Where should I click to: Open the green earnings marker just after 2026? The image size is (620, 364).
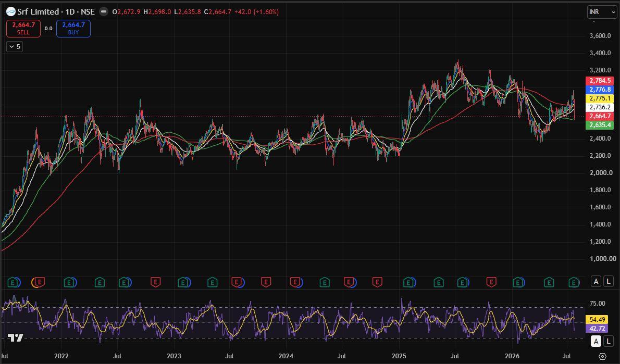pos(519,282)
